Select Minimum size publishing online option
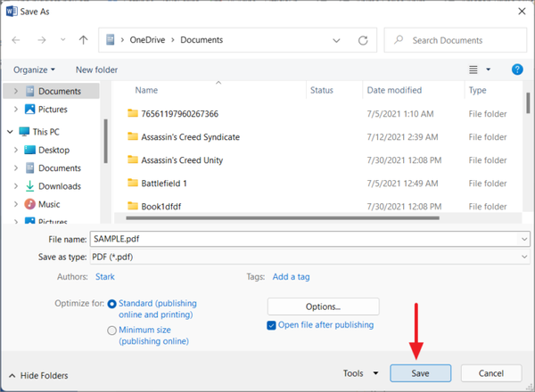 [x=112, y=330]
